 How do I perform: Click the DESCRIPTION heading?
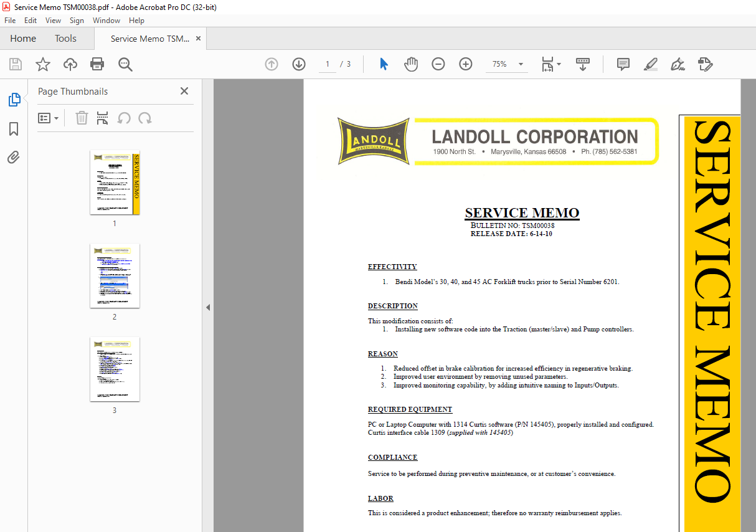pos(393,306)
